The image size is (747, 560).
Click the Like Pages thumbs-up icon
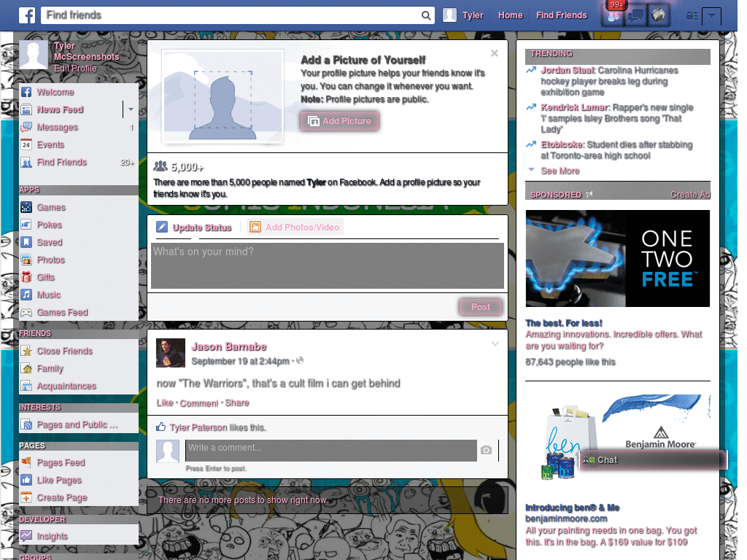(x=26, y=480)
